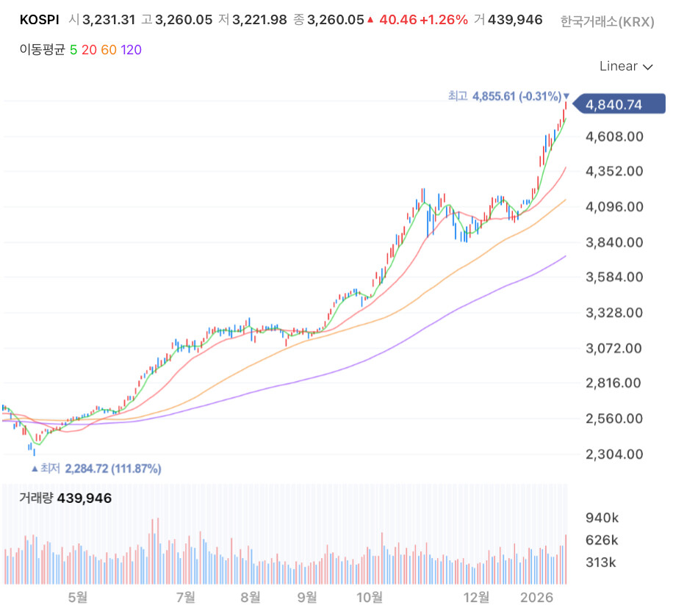Open the Linear scale dropdown
Screen dimensions: 673x616
tap(626, 66)
